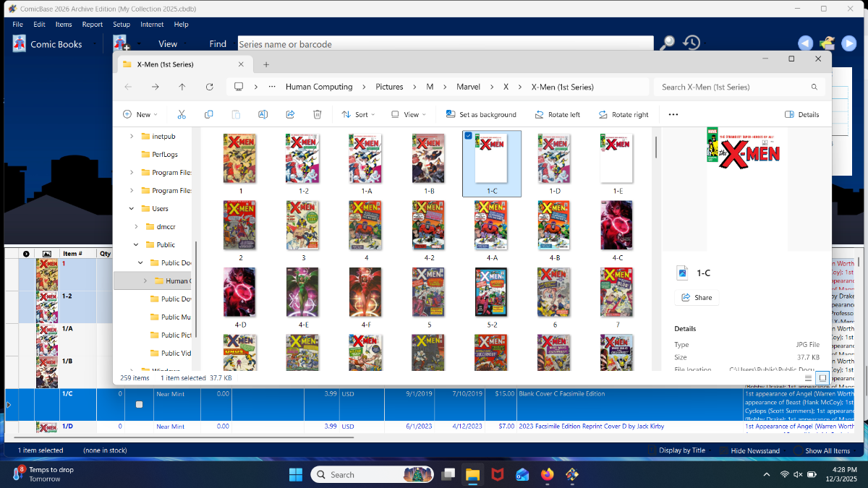868x488 pixels.
Task: Click the Rename icon in Explorer toolbar
Action: (263, 114)
